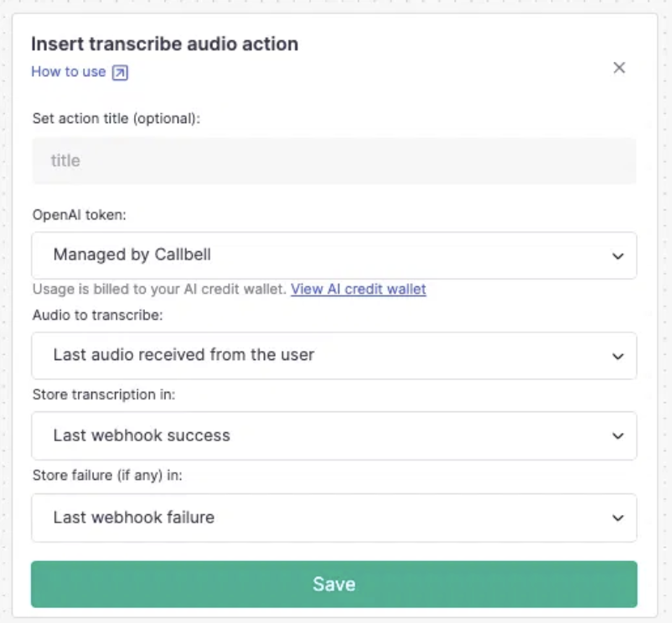The height and width of the screenshot is (623, 672).
Task: Open the Last webhook success dropdown
Action: (x=333, y=436)
